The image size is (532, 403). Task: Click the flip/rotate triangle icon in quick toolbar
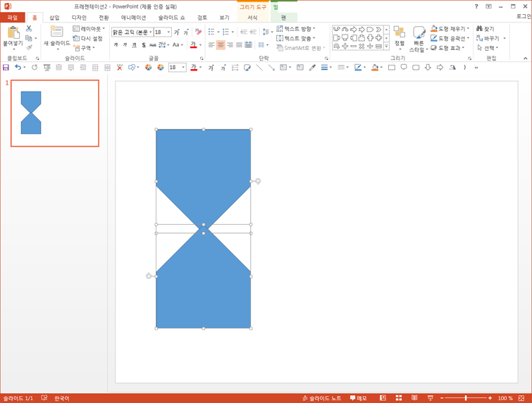pyautogui.click(x=452, y=68)
